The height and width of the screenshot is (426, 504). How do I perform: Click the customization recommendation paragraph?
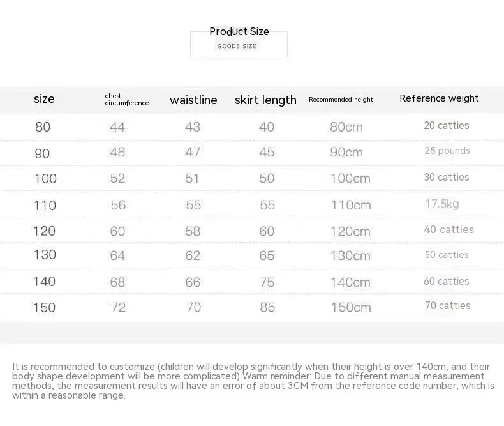pos(252,381)
